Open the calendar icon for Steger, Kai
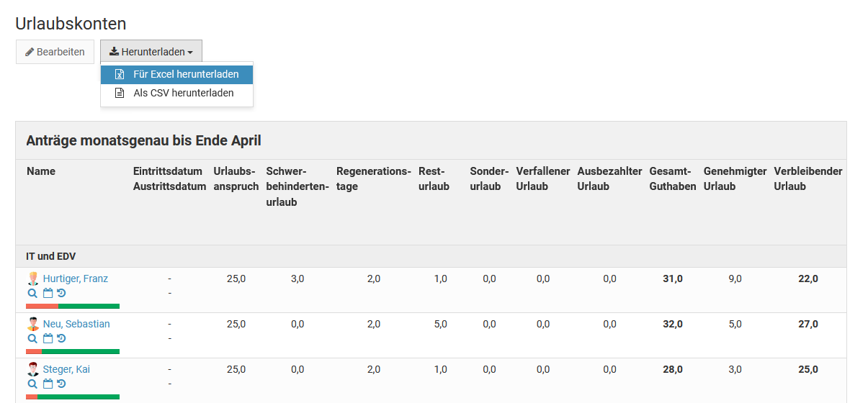This screenshot has height=403, width=868. (x=48, y=384)
